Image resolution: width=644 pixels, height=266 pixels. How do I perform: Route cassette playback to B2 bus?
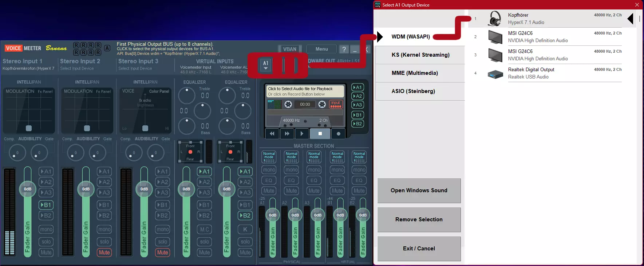click(x=357, y=124)
